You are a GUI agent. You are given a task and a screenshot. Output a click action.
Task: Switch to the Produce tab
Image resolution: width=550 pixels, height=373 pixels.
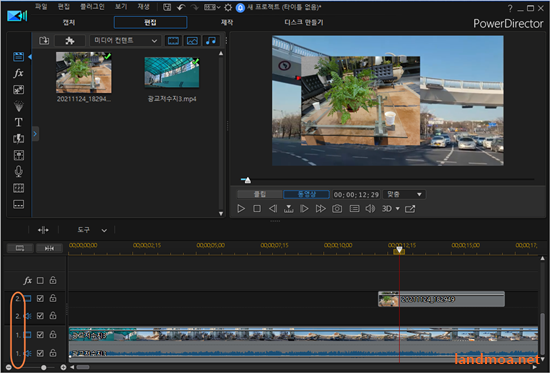coord(227,22)
